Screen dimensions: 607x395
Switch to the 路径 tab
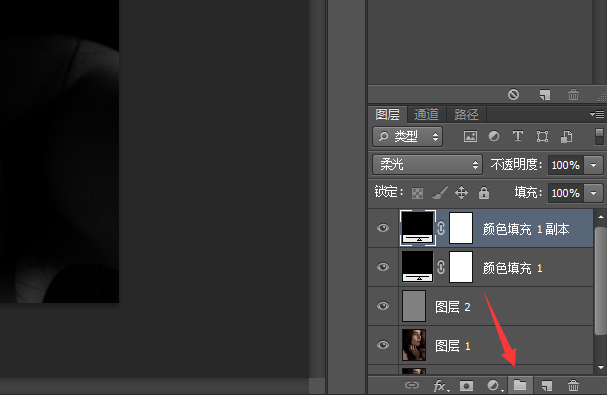[466, 114]
